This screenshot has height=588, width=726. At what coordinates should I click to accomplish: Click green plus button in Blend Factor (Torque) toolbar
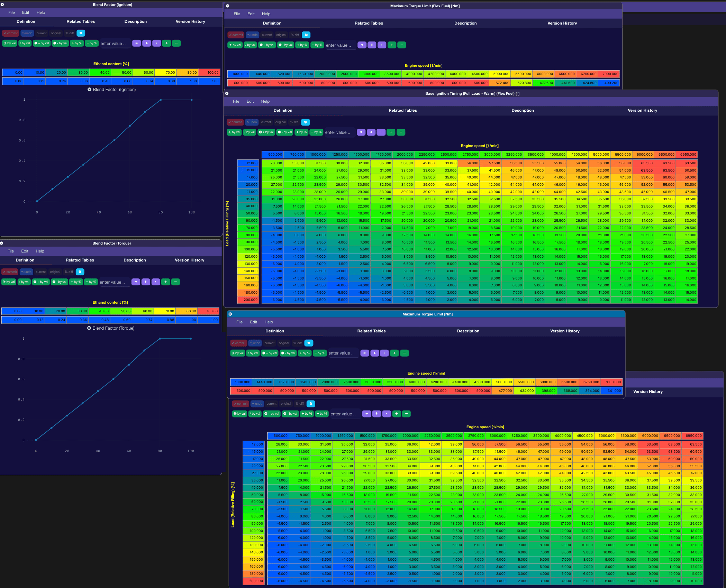(x=166, y=282)
